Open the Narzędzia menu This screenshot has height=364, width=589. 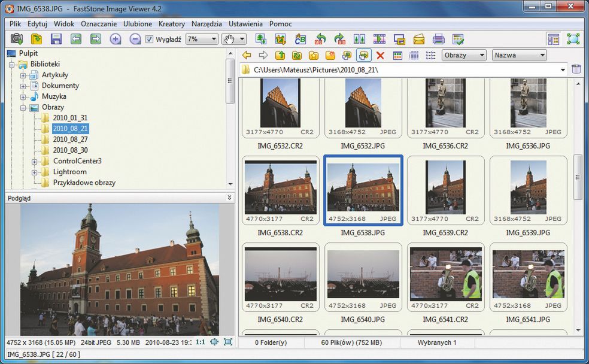(x=207, y=24)
